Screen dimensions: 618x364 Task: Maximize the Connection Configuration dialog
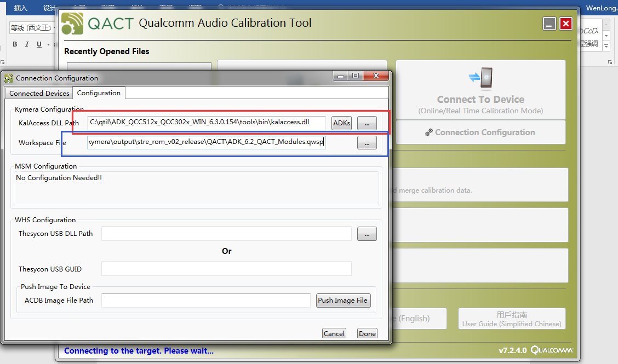(x=356, y=76)
